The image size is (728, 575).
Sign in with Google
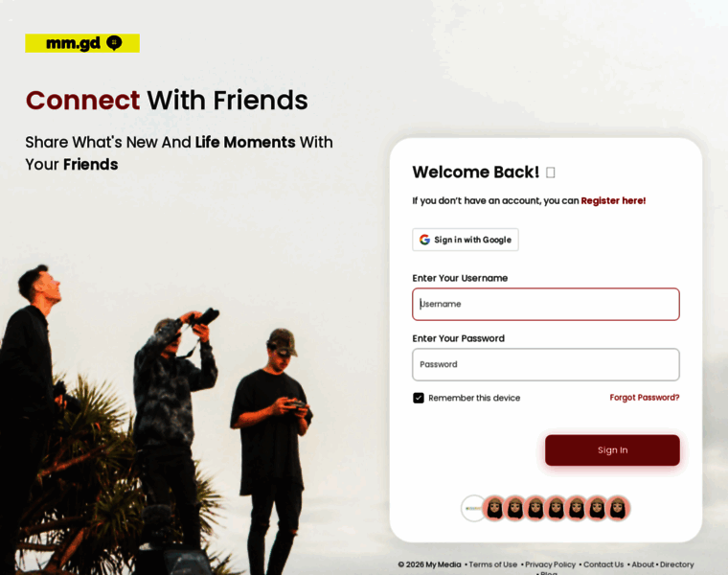466,240
